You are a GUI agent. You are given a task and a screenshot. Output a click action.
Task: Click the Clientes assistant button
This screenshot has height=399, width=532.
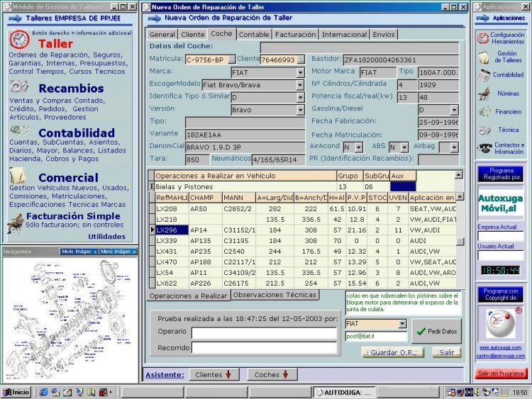[x=214, y=375]
